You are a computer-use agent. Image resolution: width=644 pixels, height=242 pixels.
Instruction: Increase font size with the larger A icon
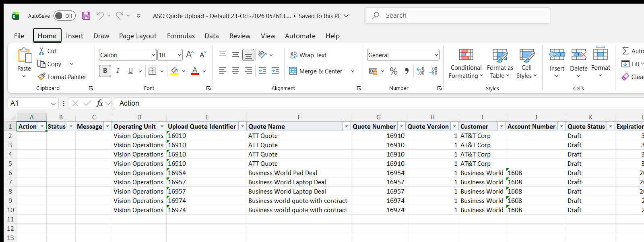190,54
